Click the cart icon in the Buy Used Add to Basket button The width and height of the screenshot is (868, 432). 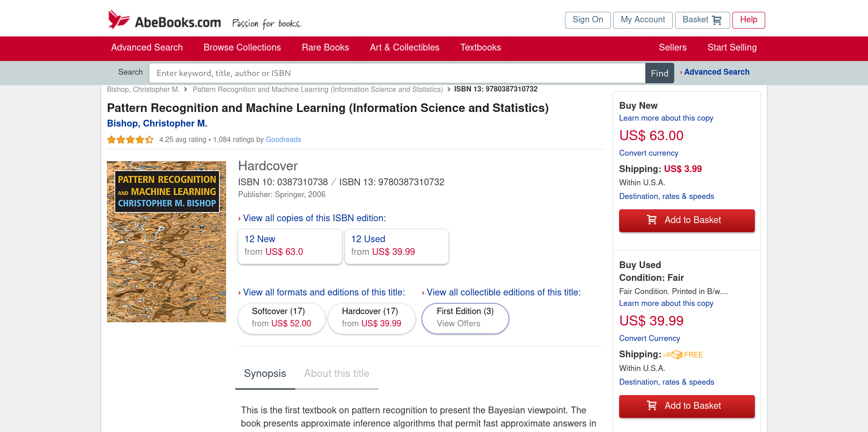coord(651,405)
